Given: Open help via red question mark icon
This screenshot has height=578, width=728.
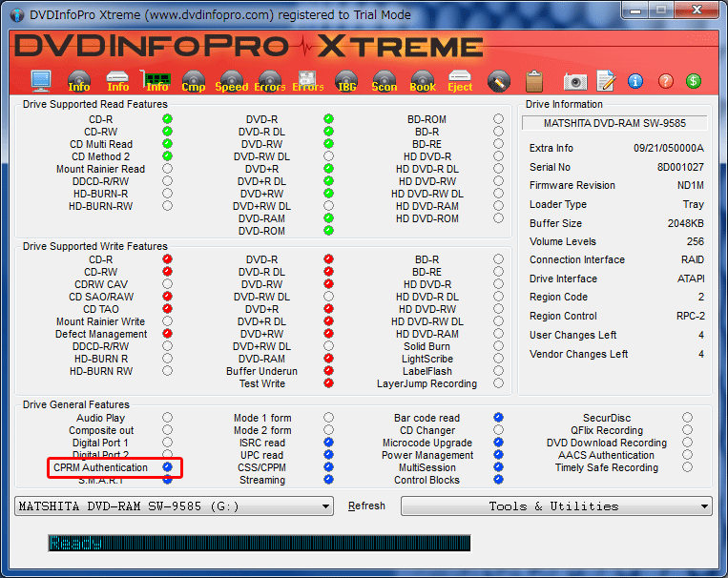Looking at the screenshot, I should [665, 81].
